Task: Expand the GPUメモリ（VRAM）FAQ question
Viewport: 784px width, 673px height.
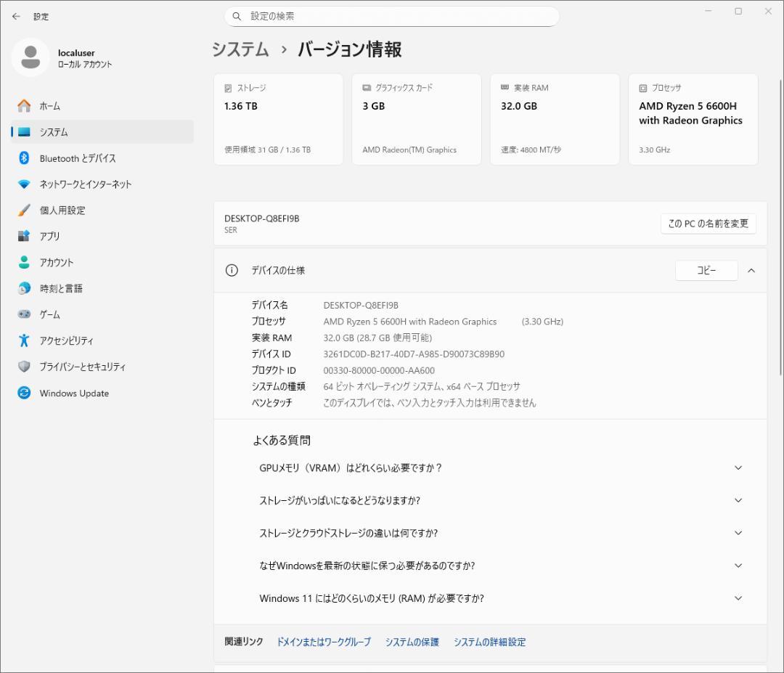Action: (x=738, y=468)
